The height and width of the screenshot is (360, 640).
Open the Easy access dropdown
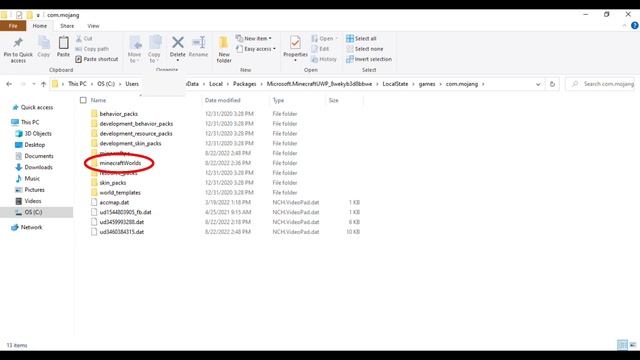[x=256, y=49]
